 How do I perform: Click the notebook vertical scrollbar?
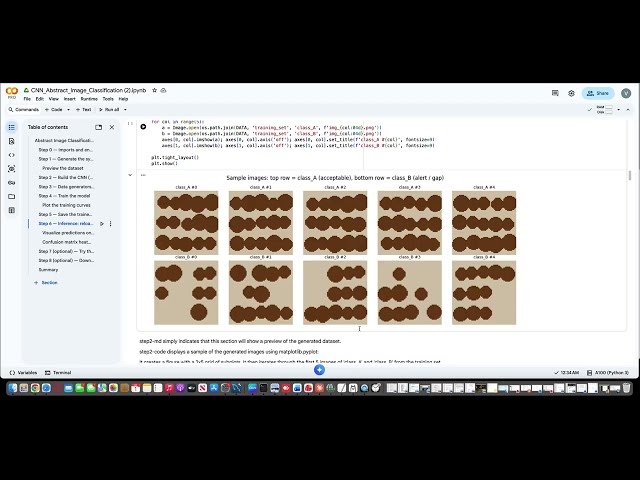(630, 176)
